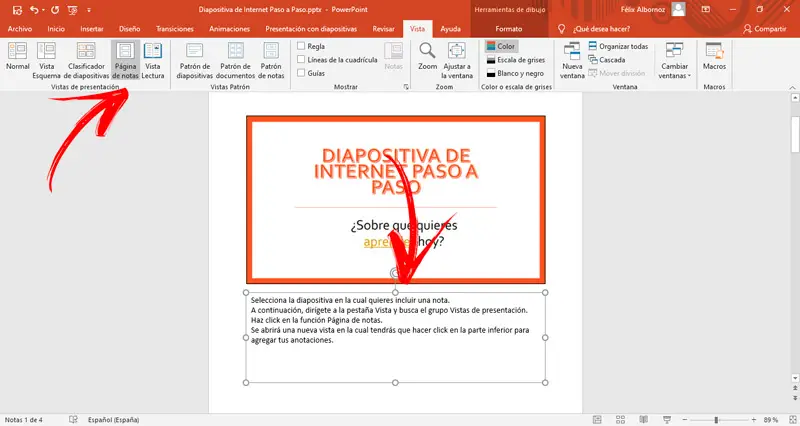The height and width of the screenshot is (426, 800).
Task: Go to previous slide with double-up arrow
Action: (x=795, y=389)
